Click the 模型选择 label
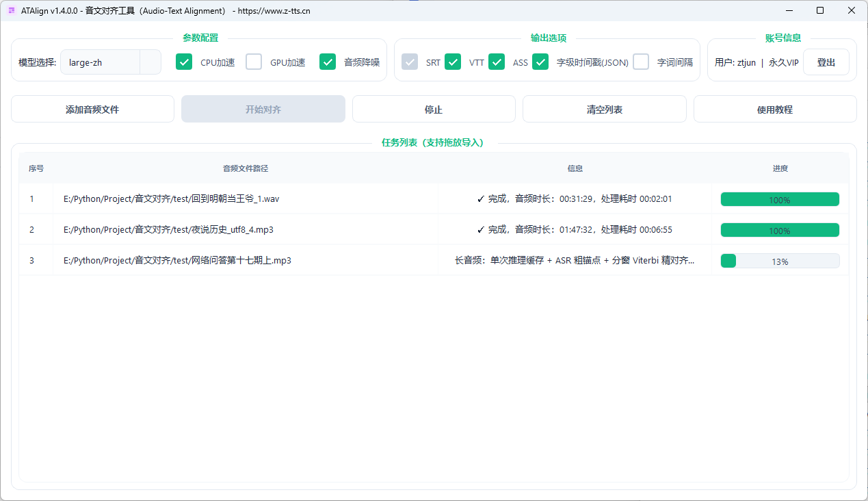The height and width of the screenshot is (501, 868). pos(37,62)
